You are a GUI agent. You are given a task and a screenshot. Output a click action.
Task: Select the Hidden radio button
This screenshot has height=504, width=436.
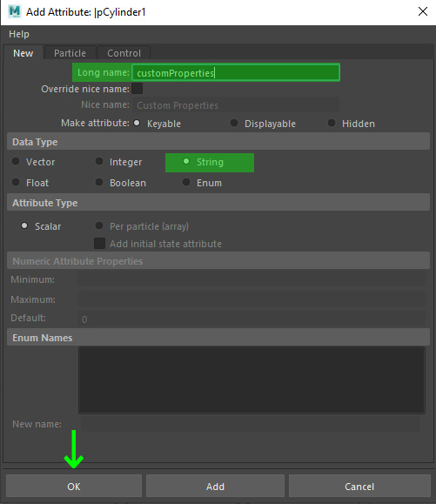click(332, 123)
